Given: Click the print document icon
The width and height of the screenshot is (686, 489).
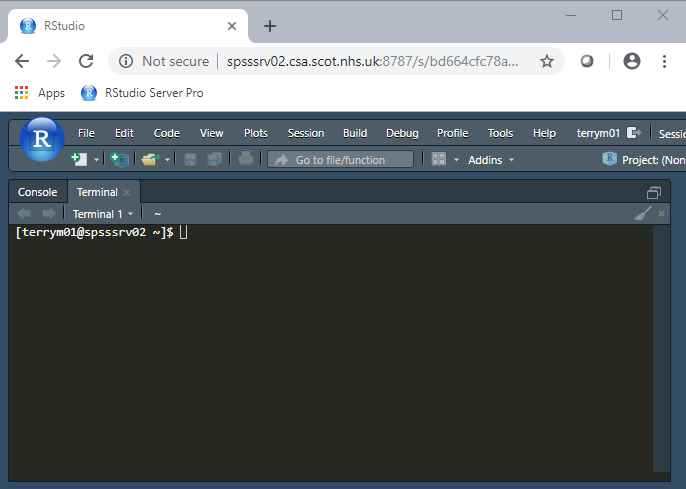Looking at the screenshot, I should click(x=246, y=159).
